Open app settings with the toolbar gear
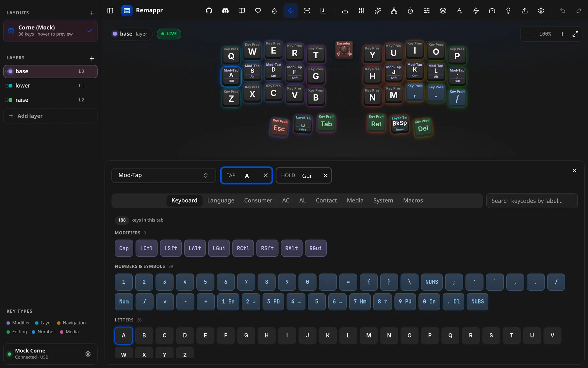The width and height of the screenshot is (588, 368). (541, 11)
